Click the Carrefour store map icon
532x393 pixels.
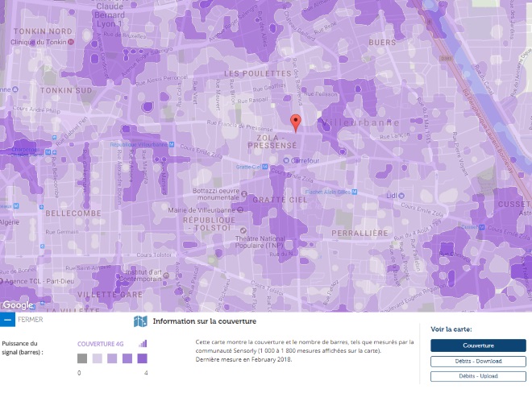[x=286, y=159]
